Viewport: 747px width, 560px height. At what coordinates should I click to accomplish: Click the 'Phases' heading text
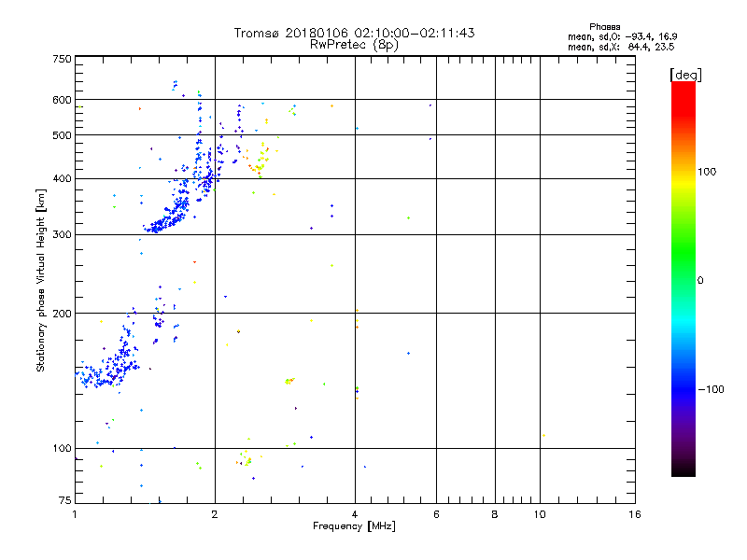[x=604, y=27]
